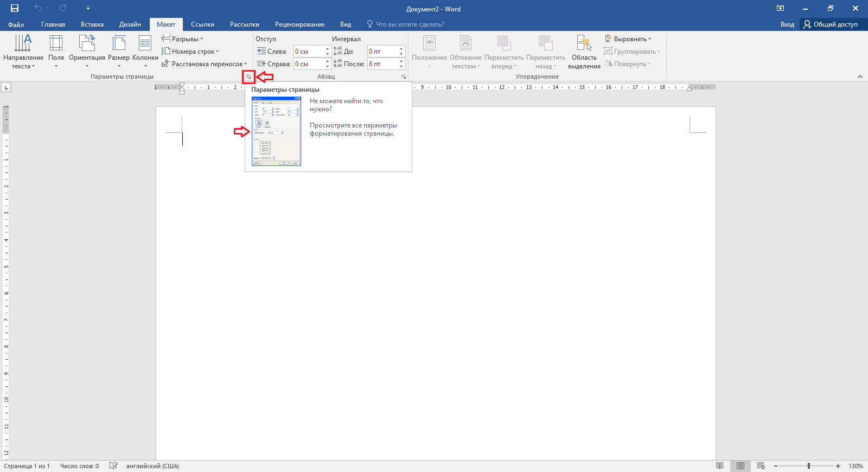Switch to the Главная tab

click(x=53, y=24)
